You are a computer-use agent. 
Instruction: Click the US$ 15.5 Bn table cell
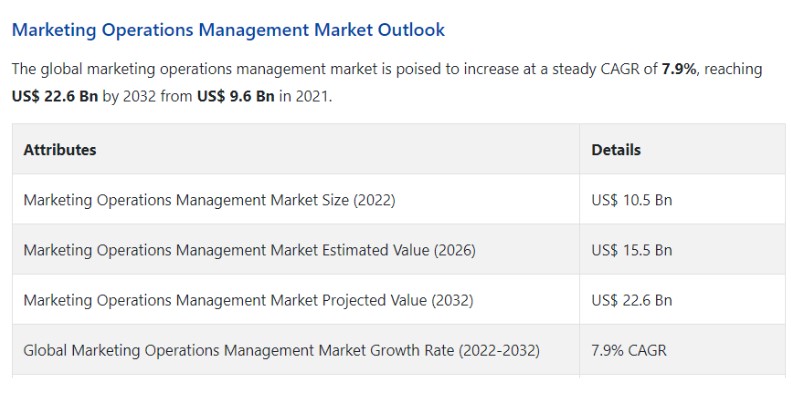(x=631, y=250)
